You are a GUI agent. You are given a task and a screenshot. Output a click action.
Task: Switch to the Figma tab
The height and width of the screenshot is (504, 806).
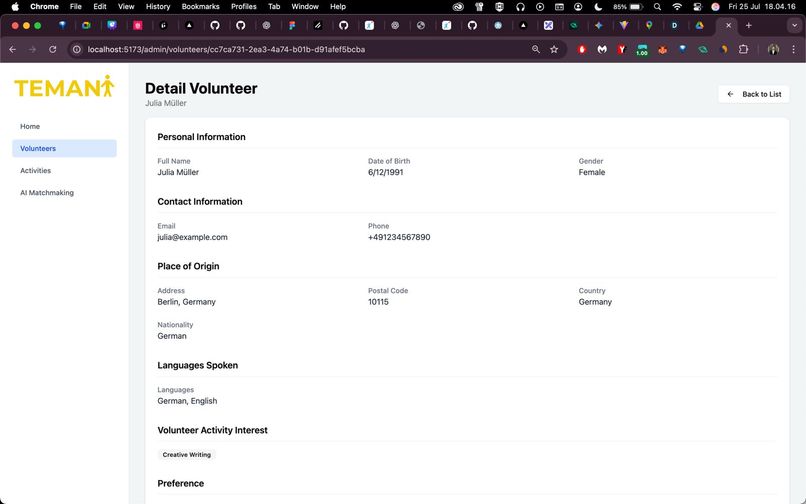point(292,25)
